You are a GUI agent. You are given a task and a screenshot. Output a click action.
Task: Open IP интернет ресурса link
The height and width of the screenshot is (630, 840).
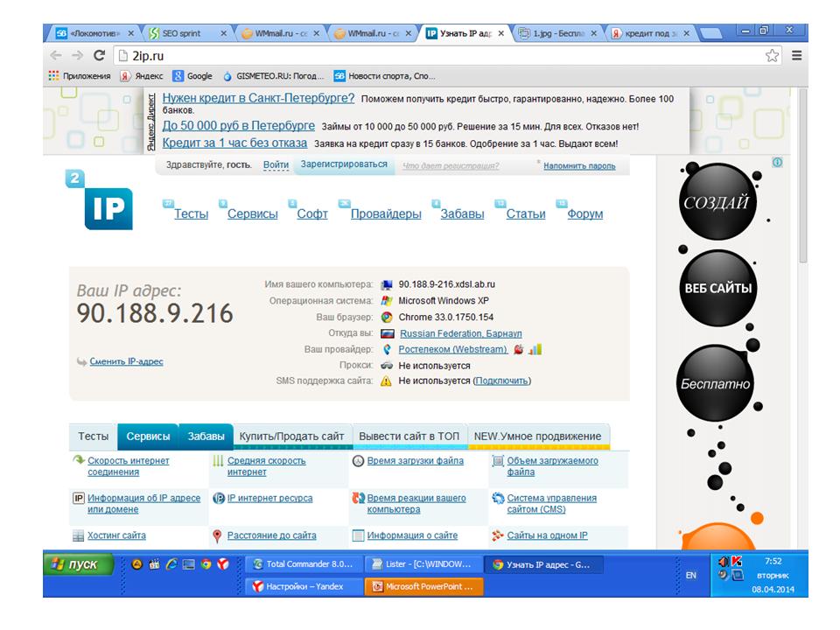coord(269,498)
